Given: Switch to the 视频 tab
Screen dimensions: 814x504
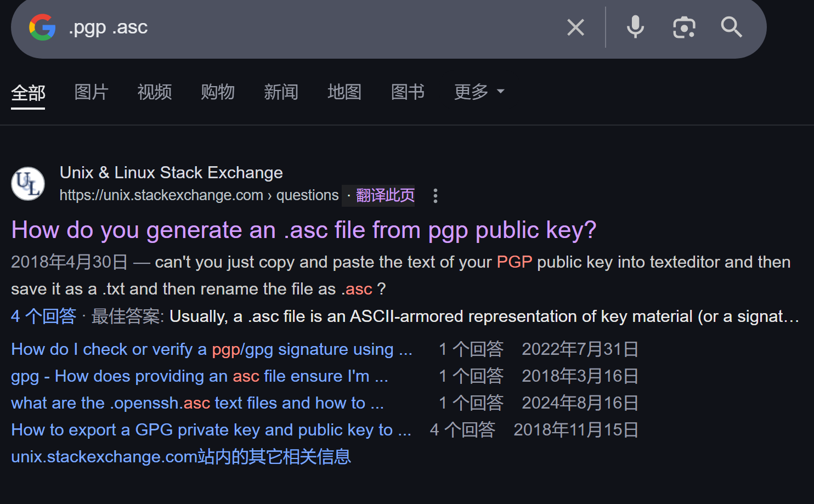Looking at the screenshot, I should 154,92.
